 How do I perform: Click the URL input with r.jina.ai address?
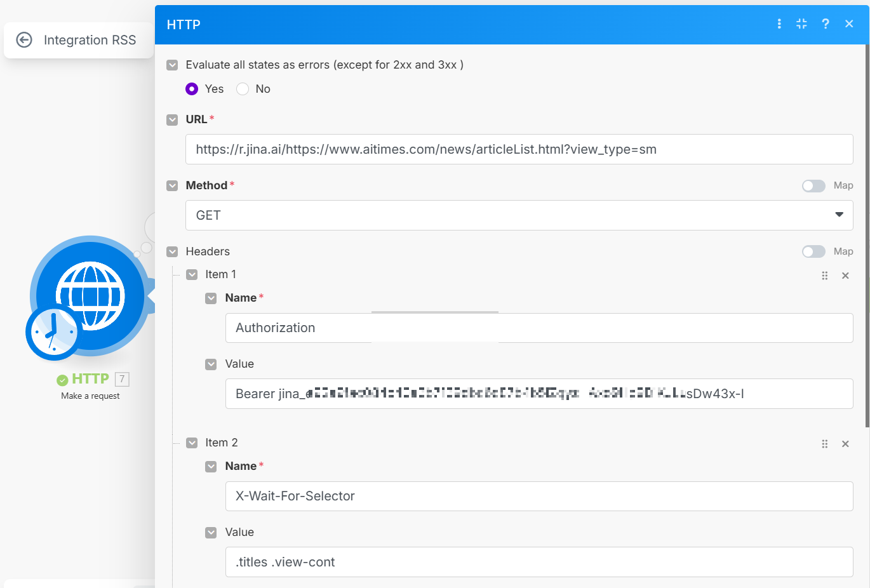click(x=519, y=149)
